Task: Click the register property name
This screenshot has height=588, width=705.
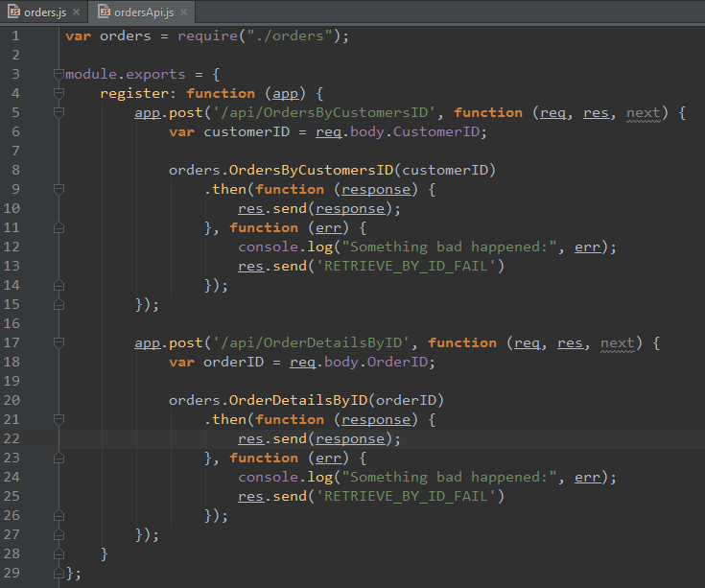Action: click(133, 93)
